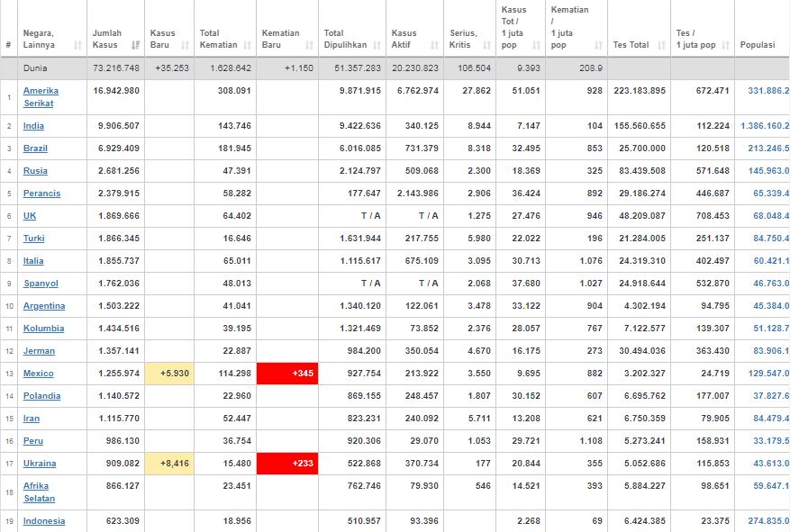
Task: Open the Rusia country link
Action: [35, 171]
